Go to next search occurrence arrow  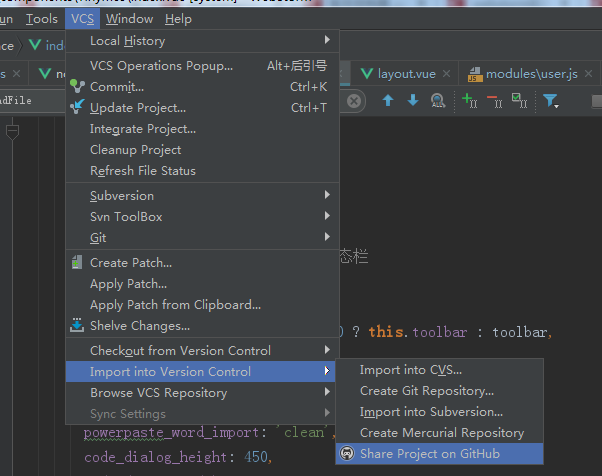pos(413,100)
